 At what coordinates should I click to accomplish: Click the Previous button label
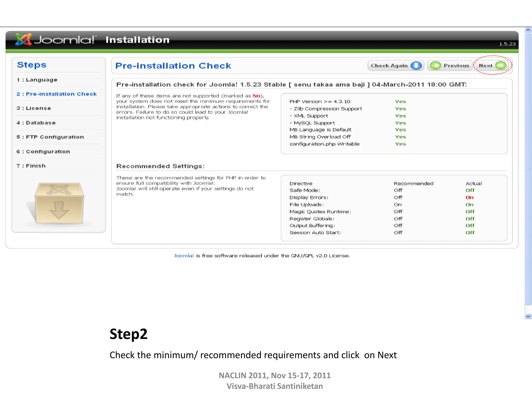(456, 66)
